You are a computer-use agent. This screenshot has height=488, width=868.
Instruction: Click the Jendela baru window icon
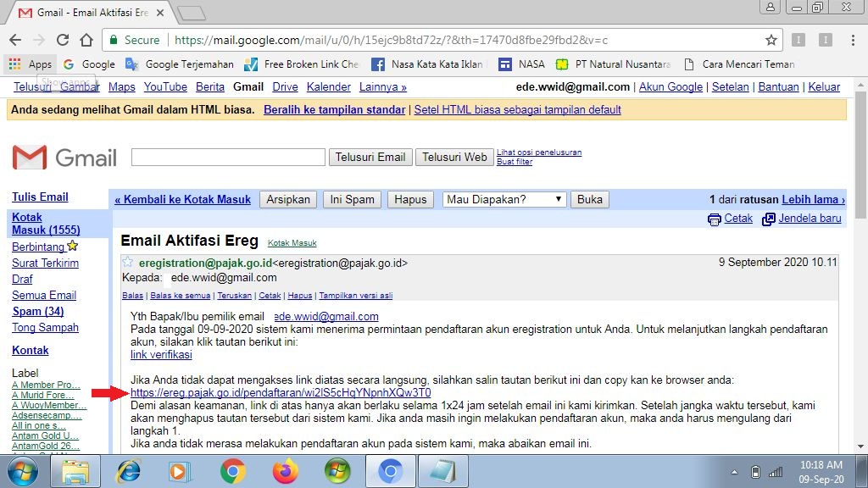[x=768, y=219]
